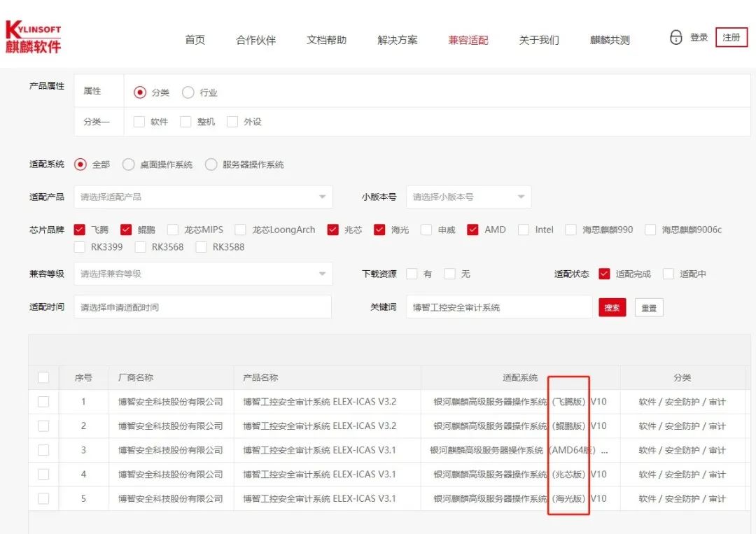756x534 pixels.
Task: Click the login lock icon
Action: (x=676, y=37)
